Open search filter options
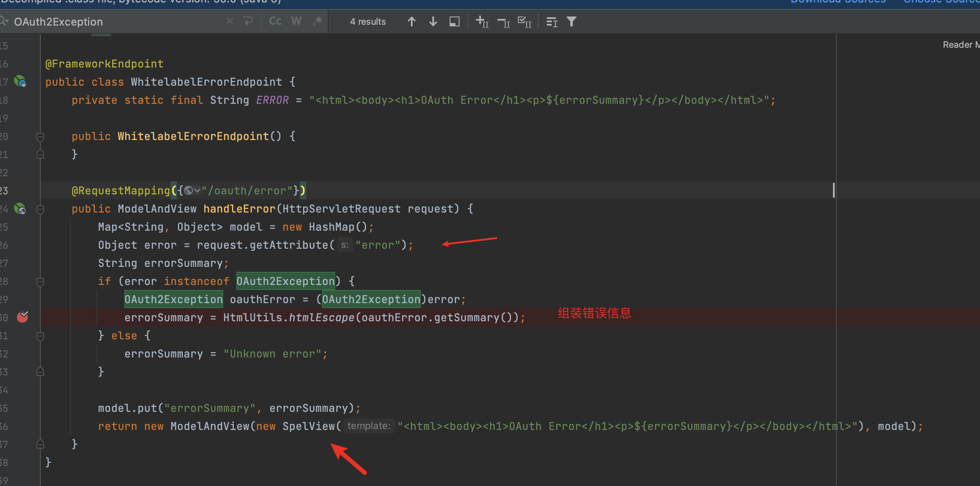This screenshot has height=486, width=980. (x=572, y=21)
